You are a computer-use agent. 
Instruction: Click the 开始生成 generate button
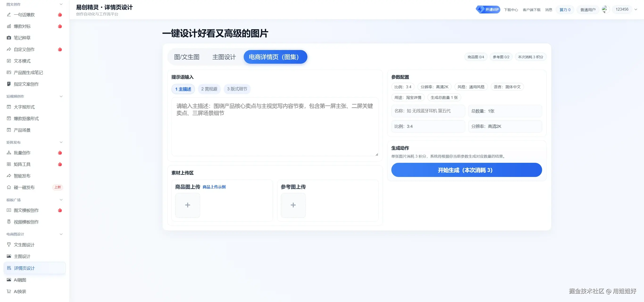tap(467, 170)
